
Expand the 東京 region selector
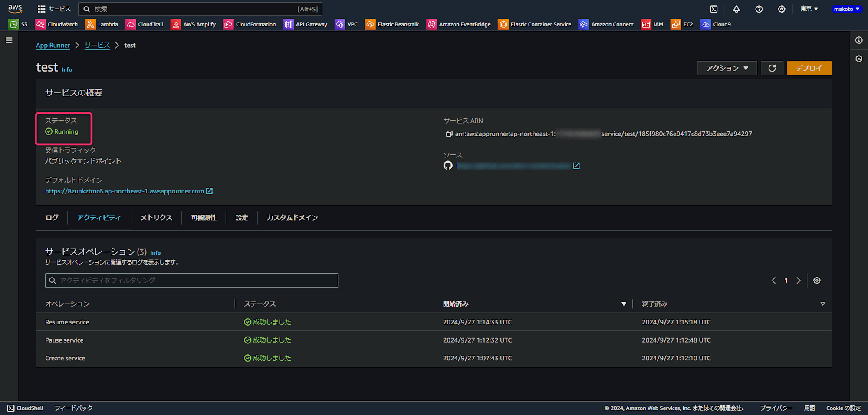pos(809,9)
